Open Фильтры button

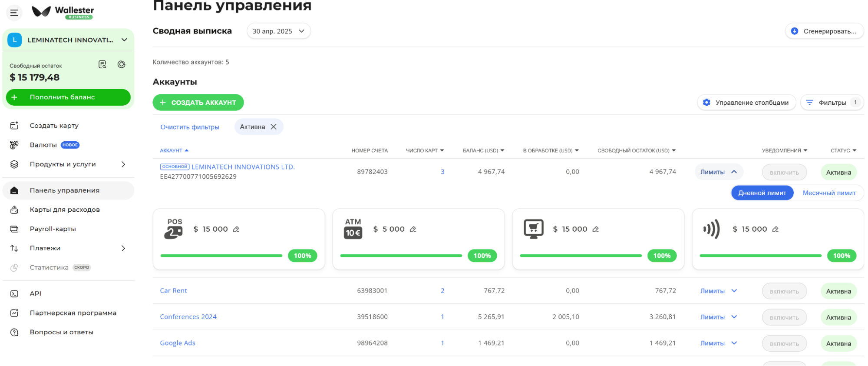(x=832, y=103)
